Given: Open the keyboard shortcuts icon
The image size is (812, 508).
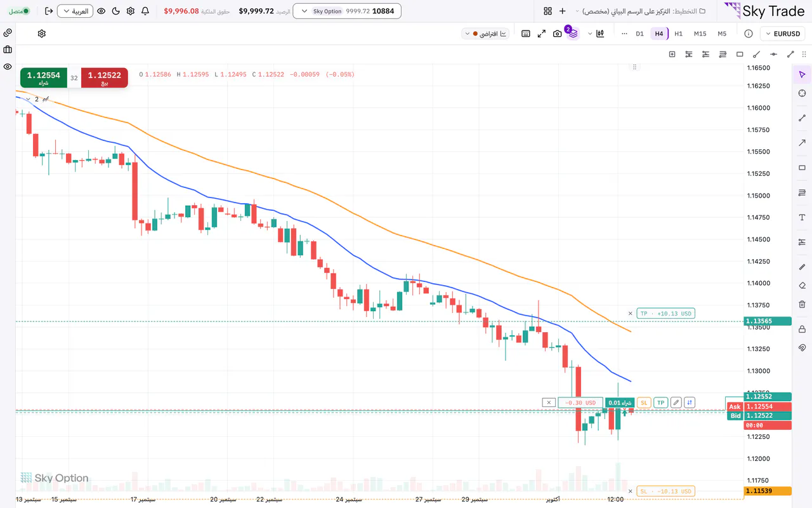Looking at the screenshot, I should [x=526, y=34].
